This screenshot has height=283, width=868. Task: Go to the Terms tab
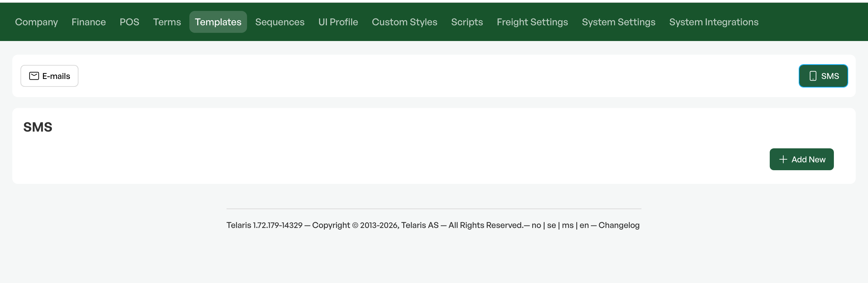(167, 22)
